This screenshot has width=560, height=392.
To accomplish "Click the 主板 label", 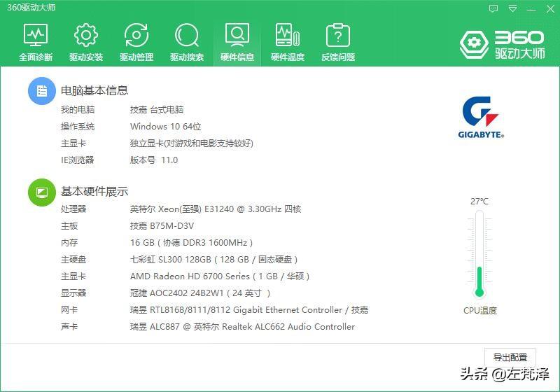I will click(69, 226).
